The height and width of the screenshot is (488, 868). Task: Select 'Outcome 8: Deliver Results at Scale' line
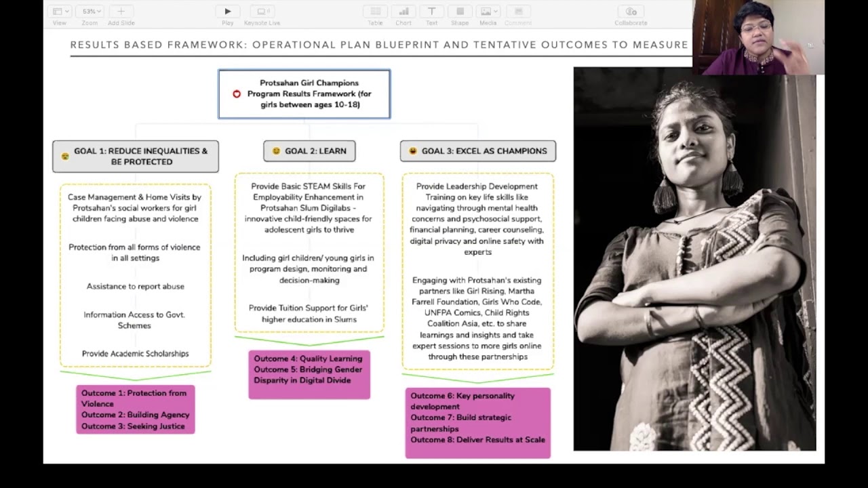coord(477,440)
